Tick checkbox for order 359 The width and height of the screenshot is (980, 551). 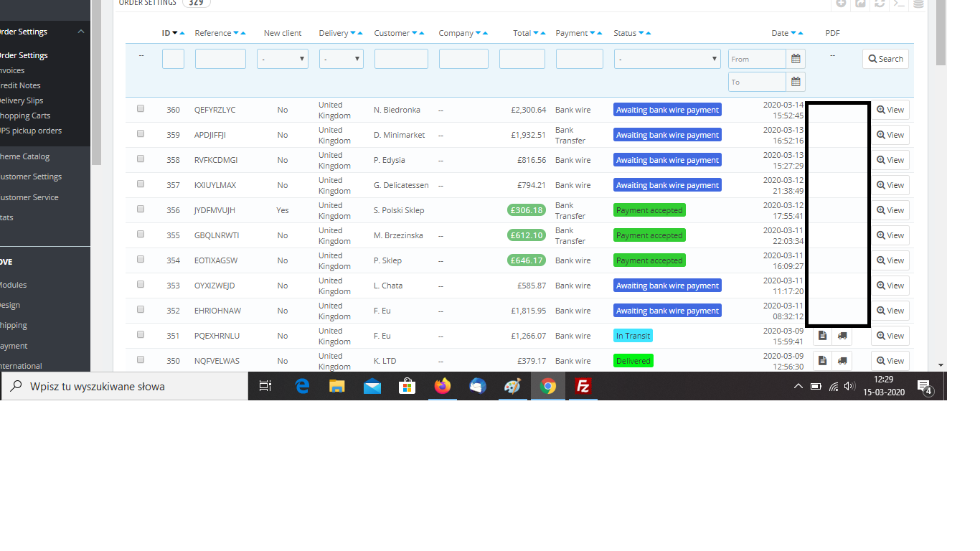tap(141, 133)
